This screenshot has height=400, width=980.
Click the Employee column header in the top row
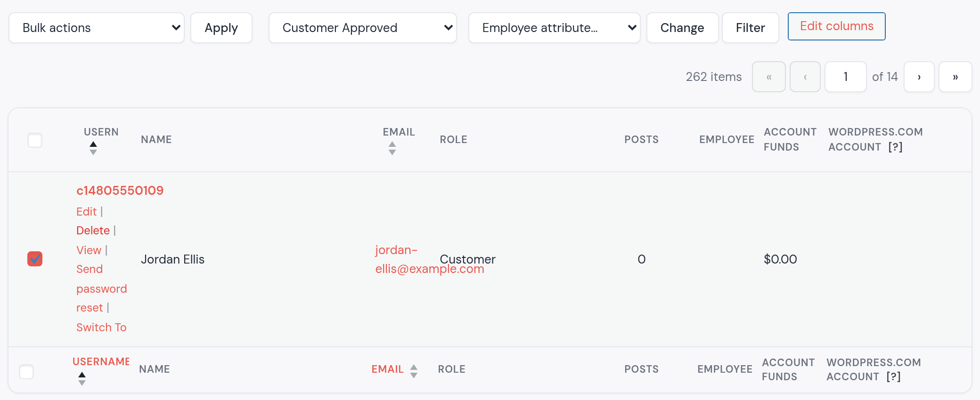click(x=727, y=140)
